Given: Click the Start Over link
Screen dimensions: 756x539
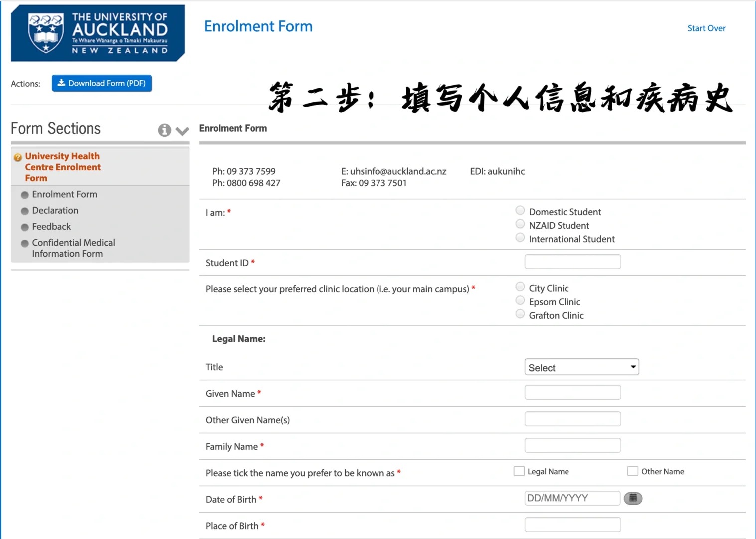Looking at the screenshot, I should tap(706, 28).
